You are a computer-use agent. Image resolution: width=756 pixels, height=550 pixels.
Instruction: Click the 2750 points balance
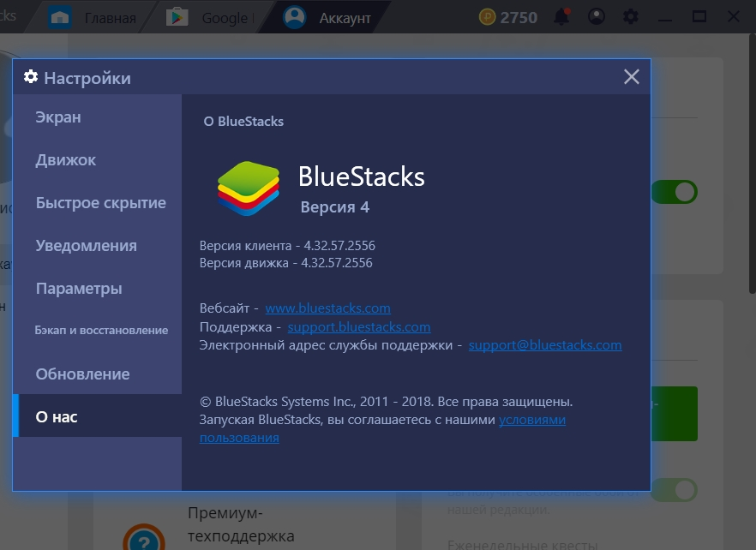(519, 17)
